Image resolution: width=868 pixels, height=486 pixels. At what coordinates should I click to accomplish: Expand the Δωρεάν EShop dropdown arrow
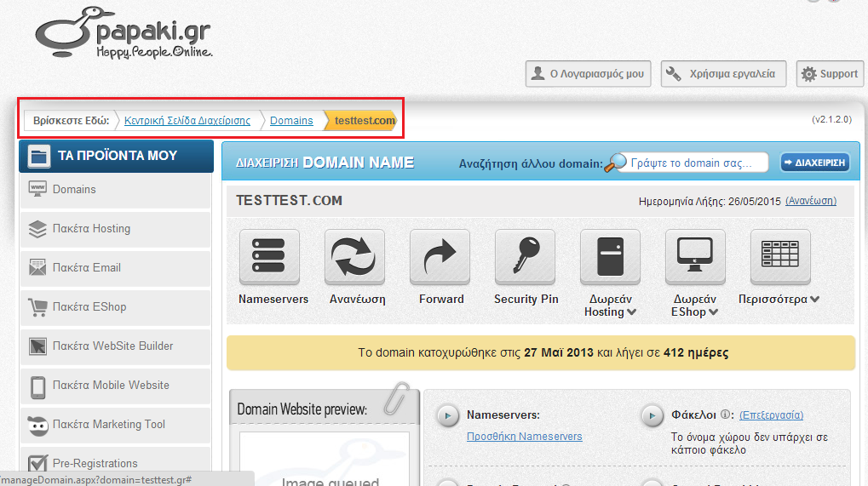(714, 312)
